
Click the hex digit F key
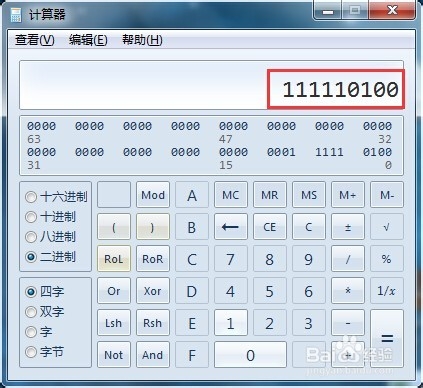click(x=192, y=355)
